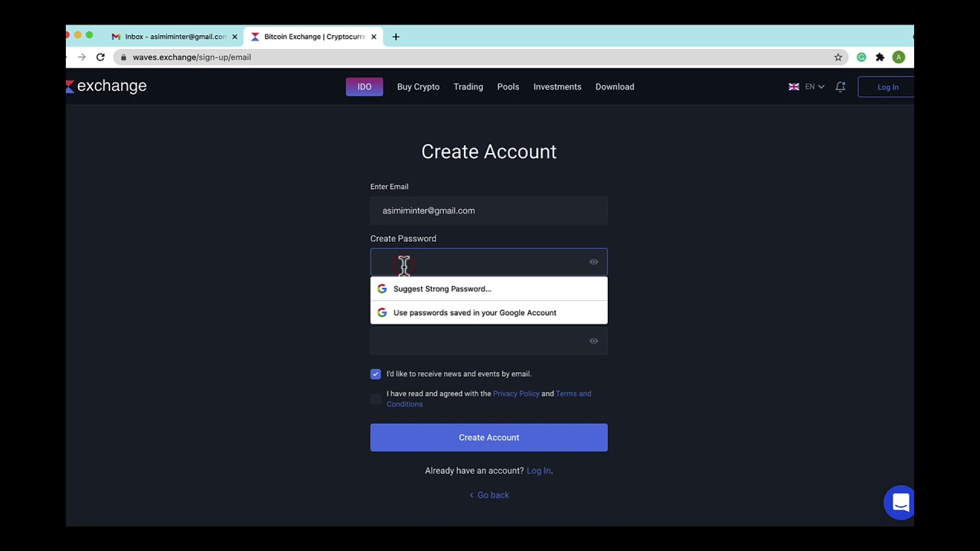Click the browser reload icon
Screen dimensions: 980x551
100,57
